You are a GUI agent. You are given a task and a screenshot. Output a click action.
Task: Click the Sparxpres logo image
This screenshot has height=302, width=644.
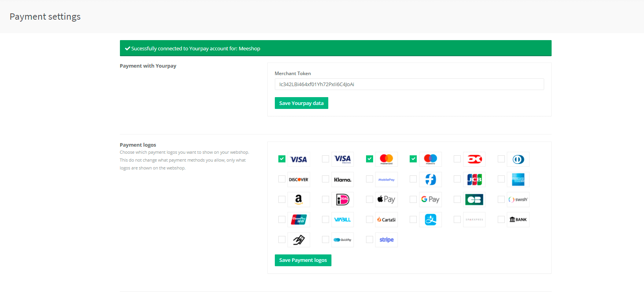pos(475,219)
